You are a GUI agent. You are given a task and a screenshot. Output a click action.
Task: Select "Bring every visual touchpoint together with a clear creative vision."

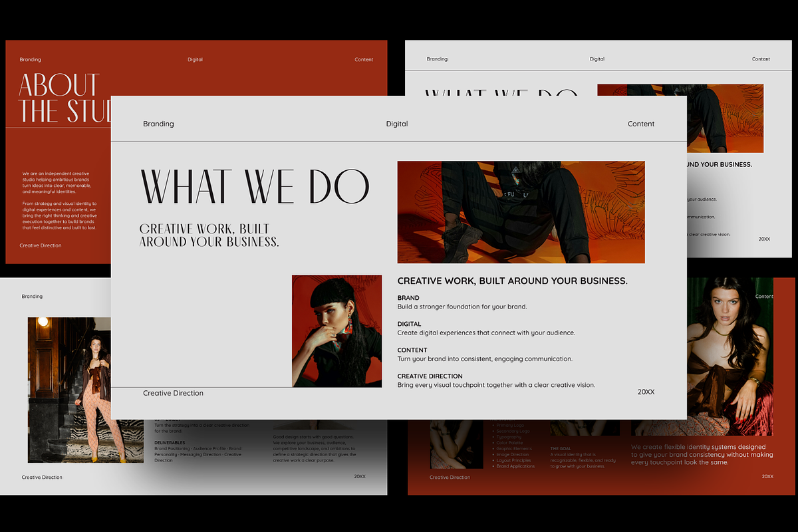pyautogui.click(x=496, y=385)
